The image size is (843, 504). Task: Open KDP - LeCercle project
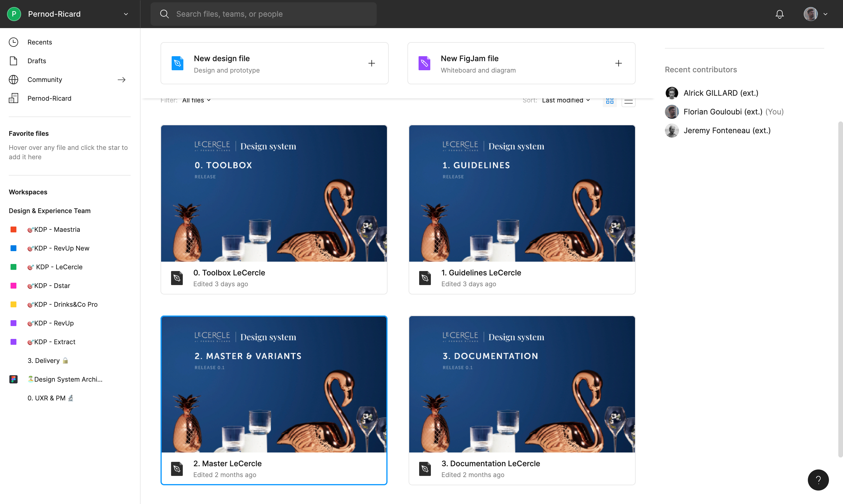tap(59, 267)
